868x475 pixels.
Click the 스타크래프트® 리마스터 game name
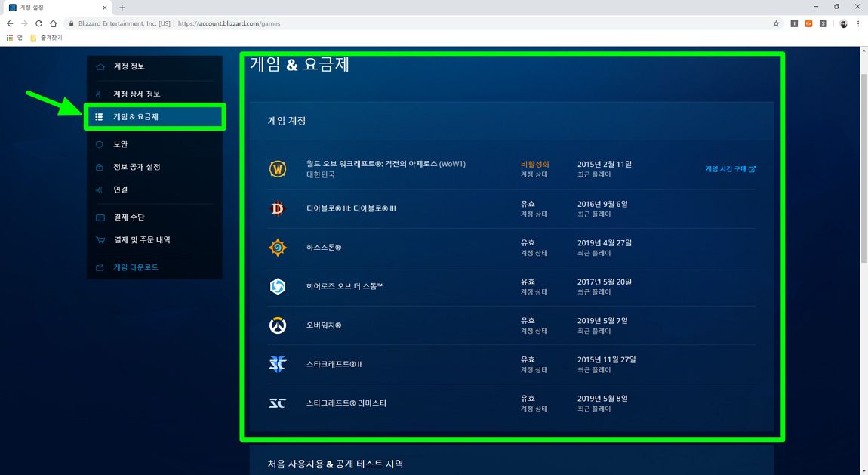346,403
